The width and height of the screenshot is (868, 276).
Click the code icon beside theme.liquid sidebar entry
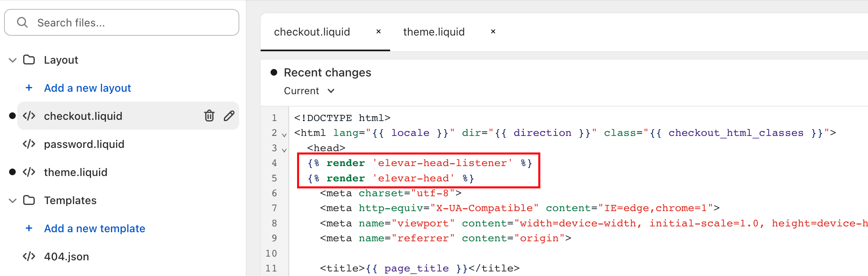(29, 172)
